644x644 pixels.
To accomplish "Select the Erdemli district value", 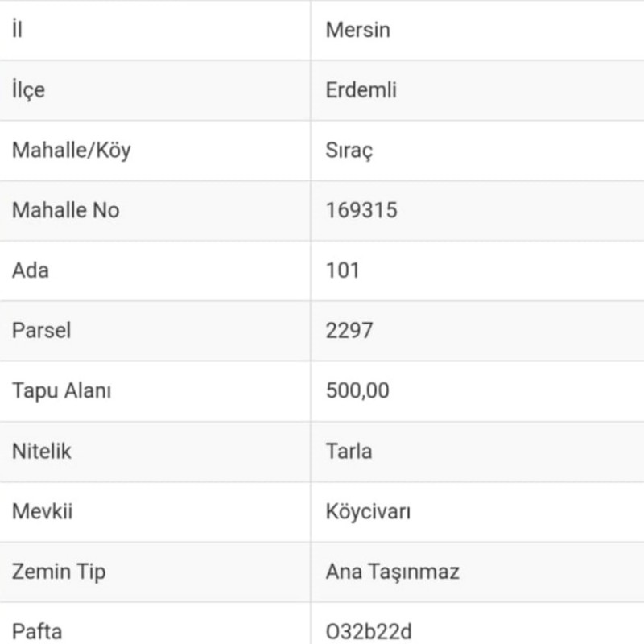I will pyautogui.click(x=361, y=90).
